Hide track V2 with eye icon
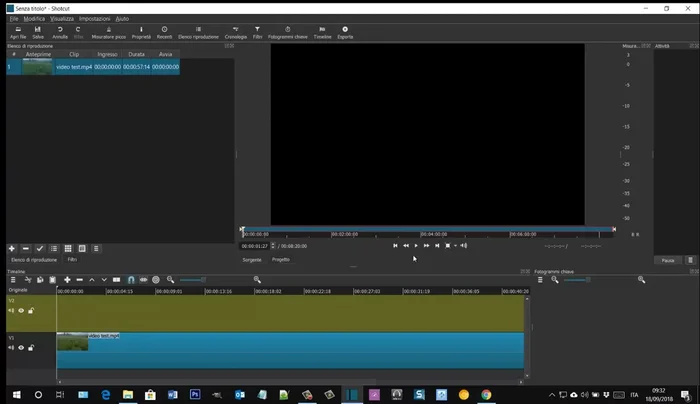Image resolution: width=700 pixels, height=404 pixels. [x=21, y=311]
